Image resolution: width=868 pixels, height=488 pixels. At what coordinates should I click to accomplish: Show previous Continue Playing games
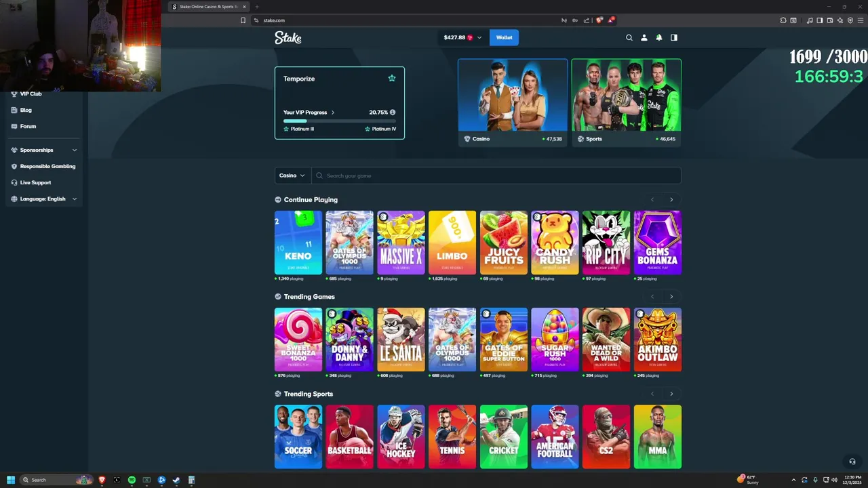click(652, 199)
